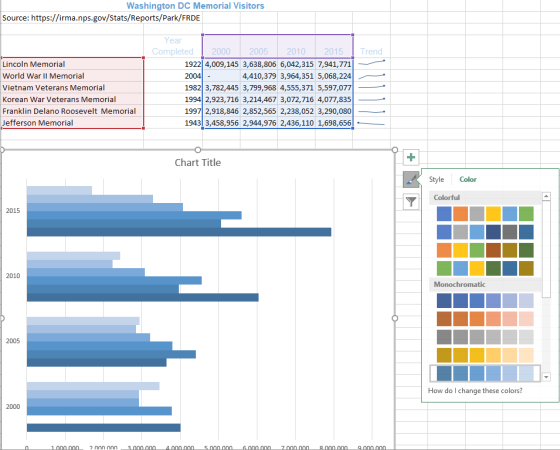This screenshot has width=560, height=450.
Task: Click the cell with value 7,941,771
Action: click(334, 64)
